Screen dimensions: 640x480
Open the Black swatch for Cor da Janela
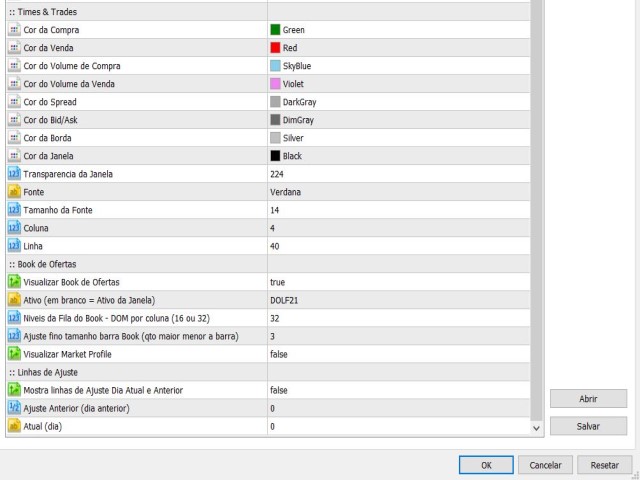[x=275, y=156]
